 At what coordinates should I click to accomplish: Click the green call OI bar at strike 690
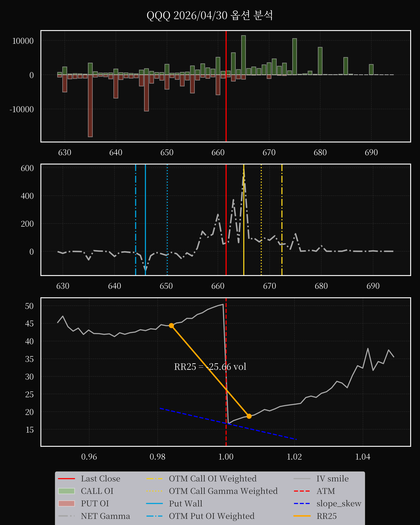(x=371, y=69)
